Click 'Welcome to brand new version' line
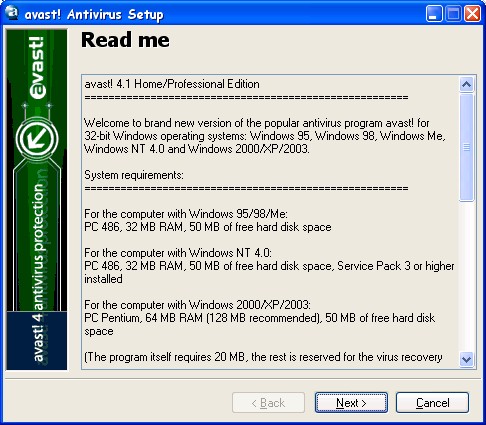Viewport: 486px width, 425px height. [257, 123]
